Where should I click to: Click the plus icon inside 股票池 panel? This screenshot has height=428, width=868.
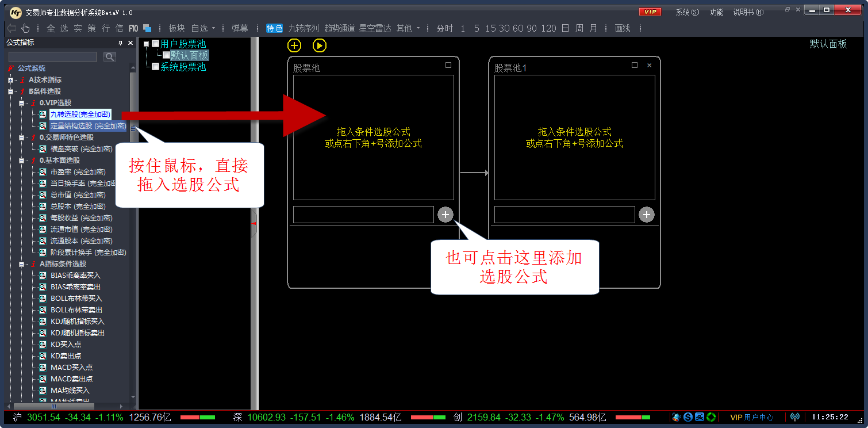tap(445, 214)
